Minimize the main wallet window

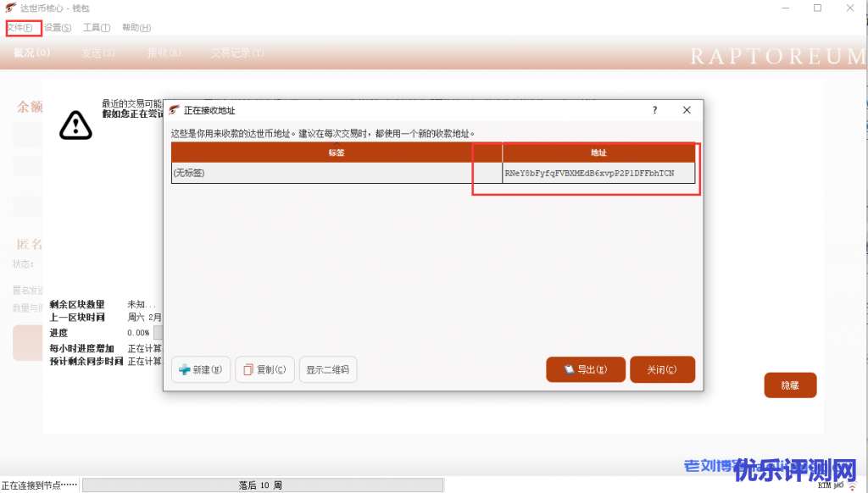tap(786, 8)
